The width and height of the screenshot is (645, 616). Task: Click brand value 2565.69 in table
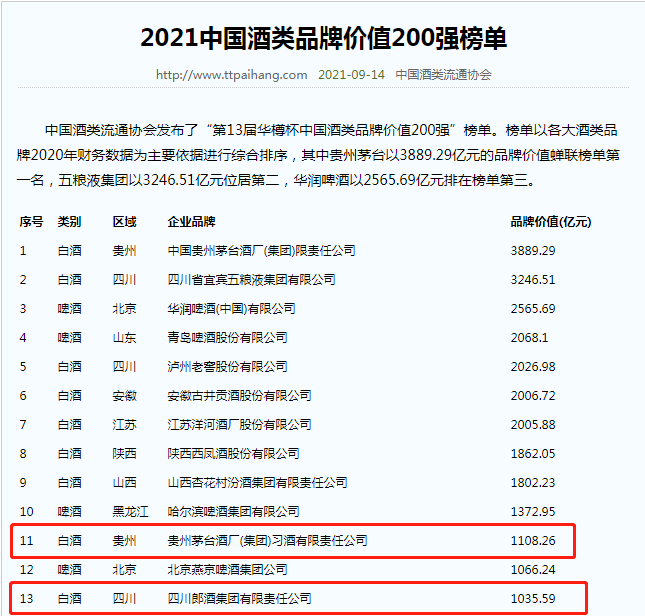533,308
